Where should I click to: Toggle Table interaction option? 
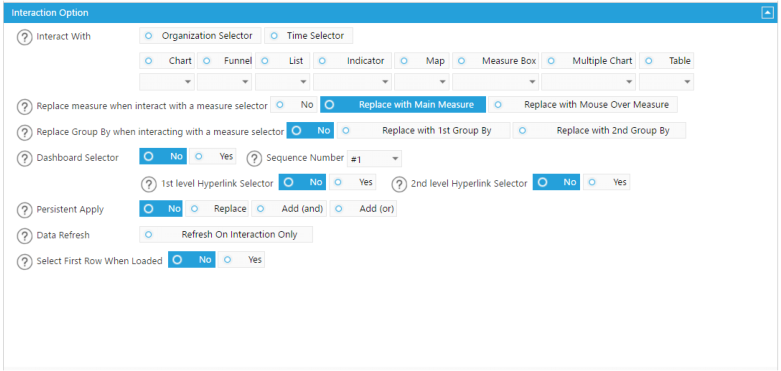point(666,61)
